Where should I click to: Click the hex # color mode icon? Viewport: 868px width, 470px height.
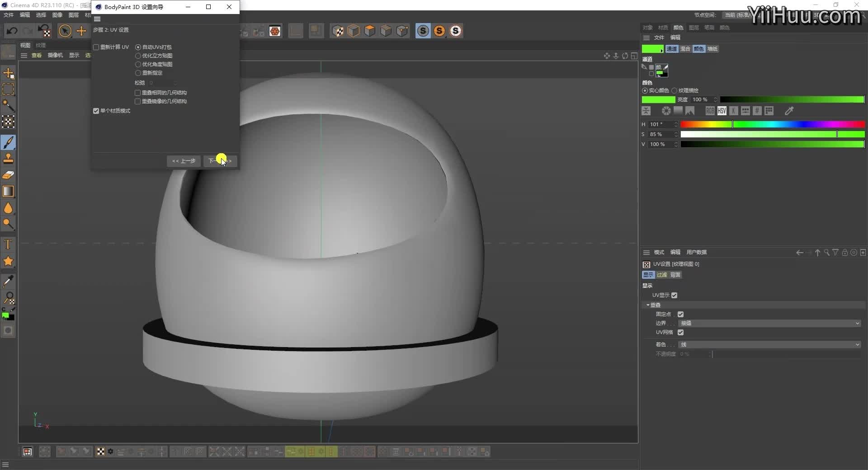(x=757, y=111)
